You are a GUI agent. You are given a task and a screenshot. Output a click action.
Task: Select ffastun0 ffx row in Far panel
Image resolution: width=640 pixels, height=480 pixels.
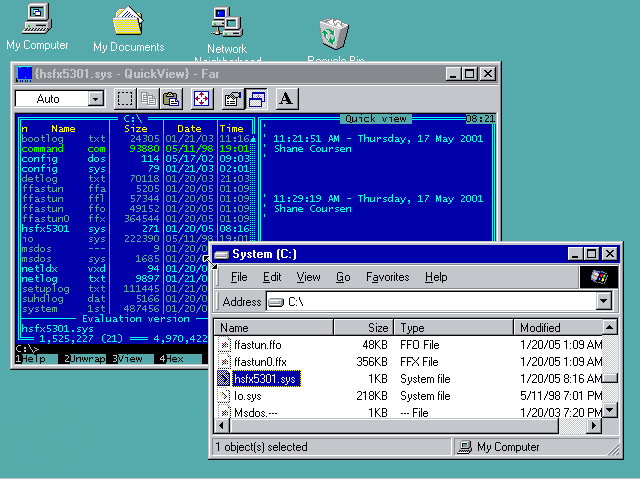coord(135,219)
